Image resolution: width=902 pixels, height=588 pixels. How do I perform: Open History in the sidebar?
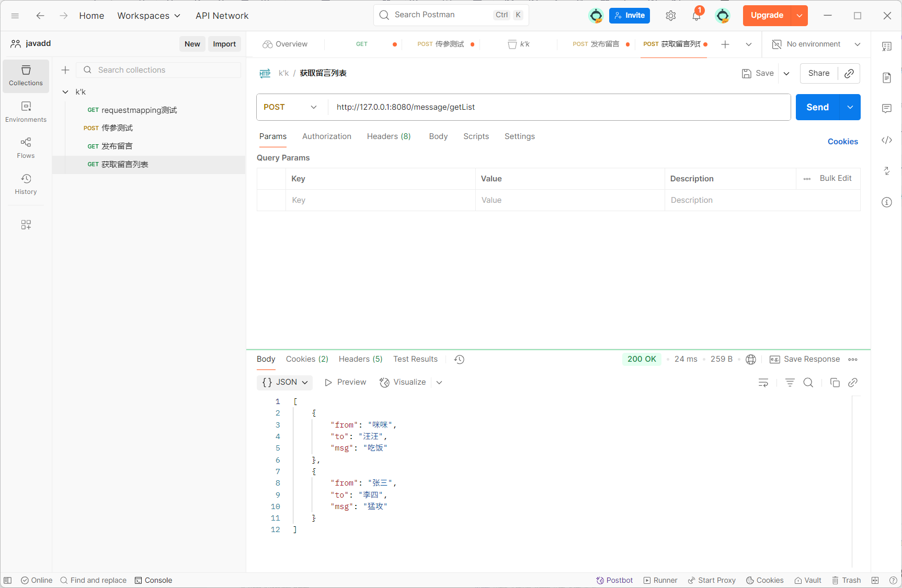[x=26, y=185]
